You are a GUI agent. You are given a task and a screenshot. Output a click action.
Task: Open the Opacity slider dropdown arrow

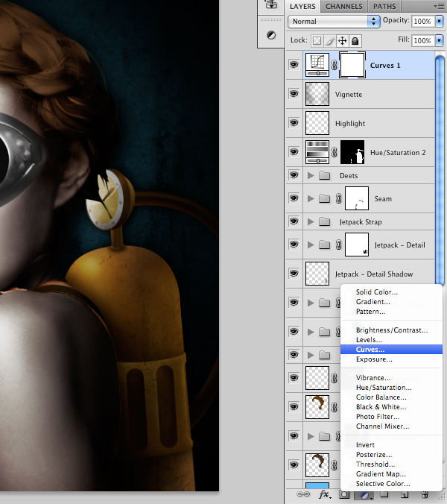click(x=440, y=21)
